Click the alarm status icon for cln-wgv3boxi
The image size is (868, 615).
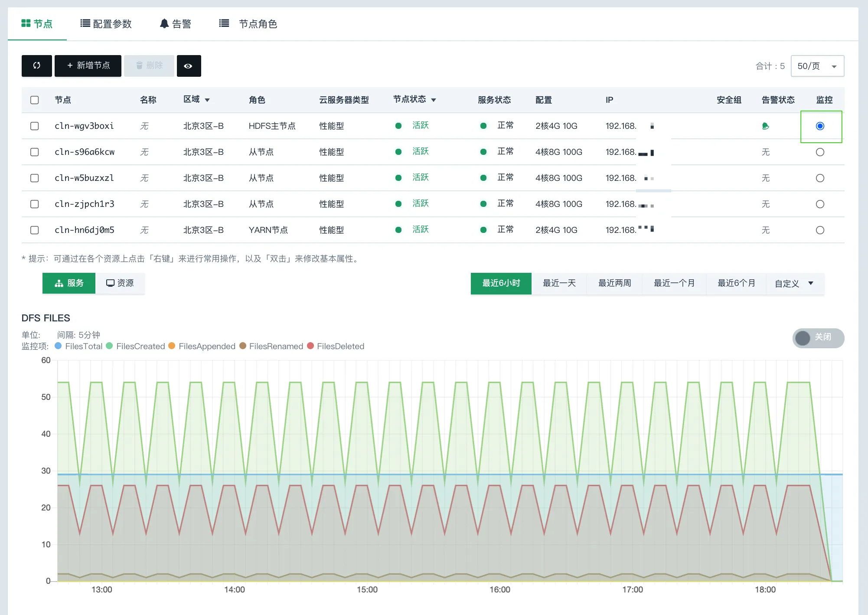point(765,126)
